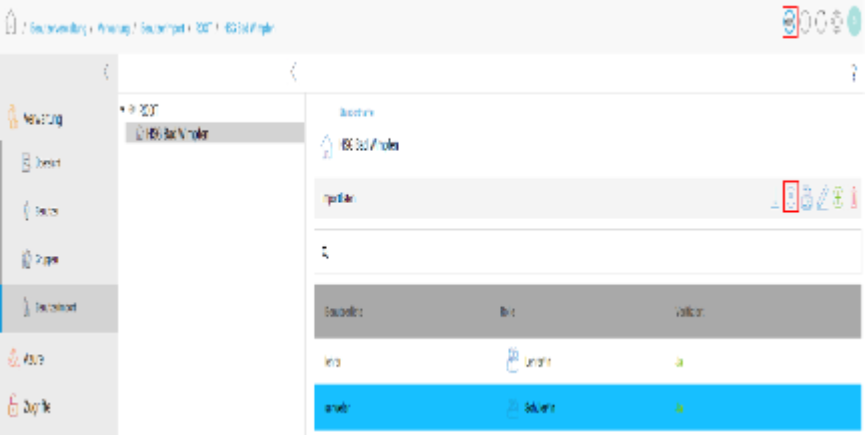Screen dimensions: 865x435
Task: Open the teal round user avatar menu
Action: pyautogui.click(x=854, y=23)
